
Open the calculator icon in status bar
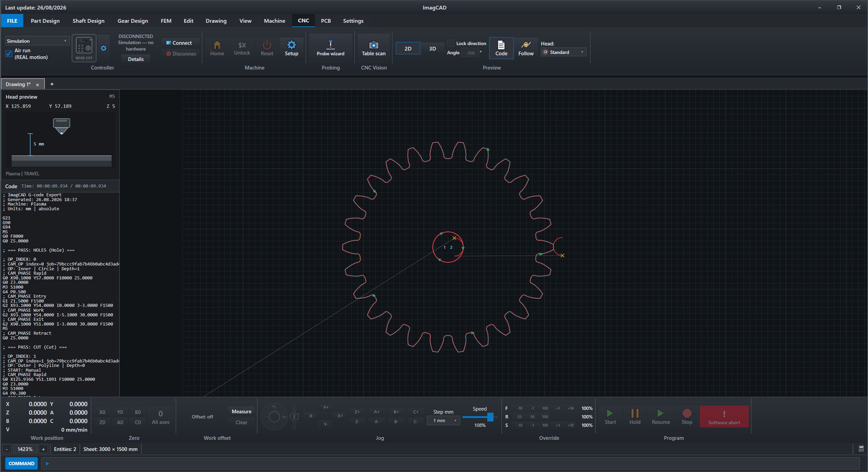[x=861, y=449]
